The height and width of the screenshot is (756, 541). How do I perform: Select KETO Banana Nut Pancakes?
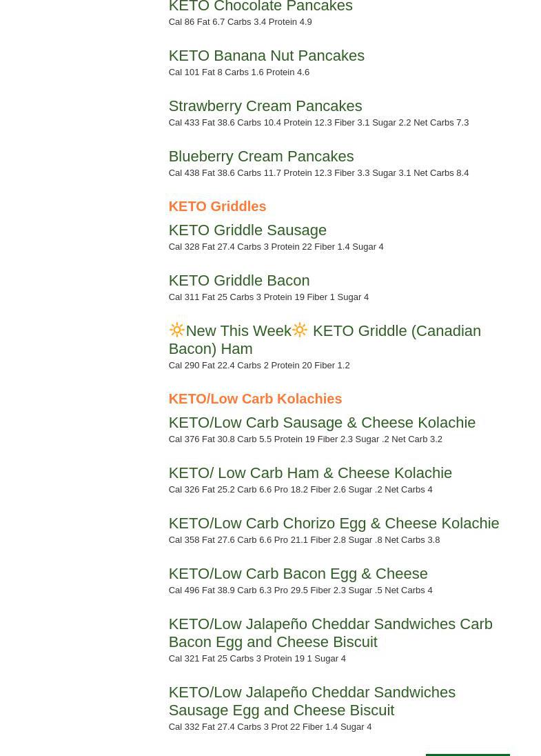[x=266, y=56]
